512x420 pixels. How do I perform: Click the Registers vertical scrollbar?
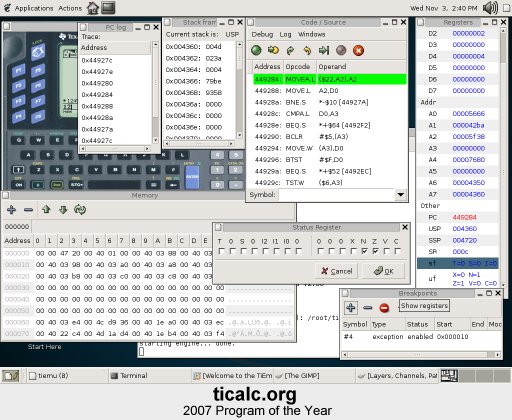point(503,157)
